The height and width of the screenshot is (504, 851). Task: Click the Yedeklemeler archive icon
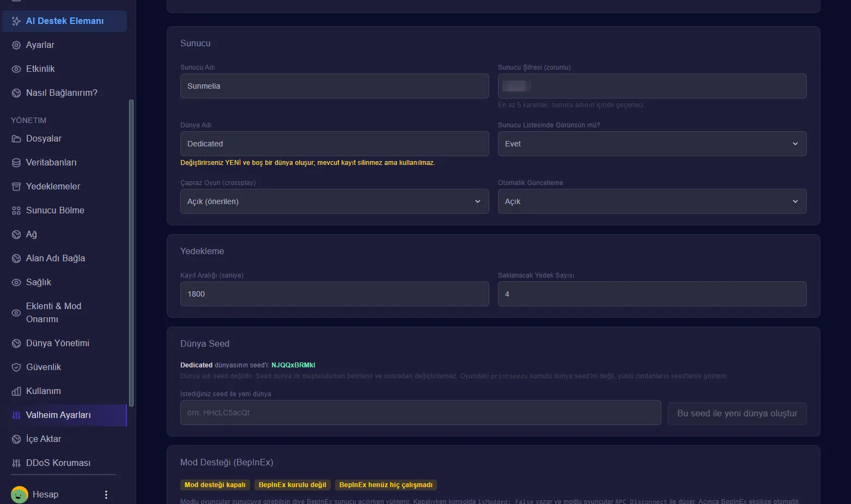[16, 186]
